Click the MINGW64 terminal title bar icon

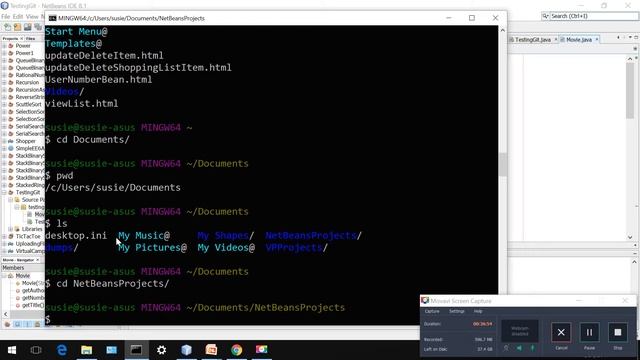point(53,18)
